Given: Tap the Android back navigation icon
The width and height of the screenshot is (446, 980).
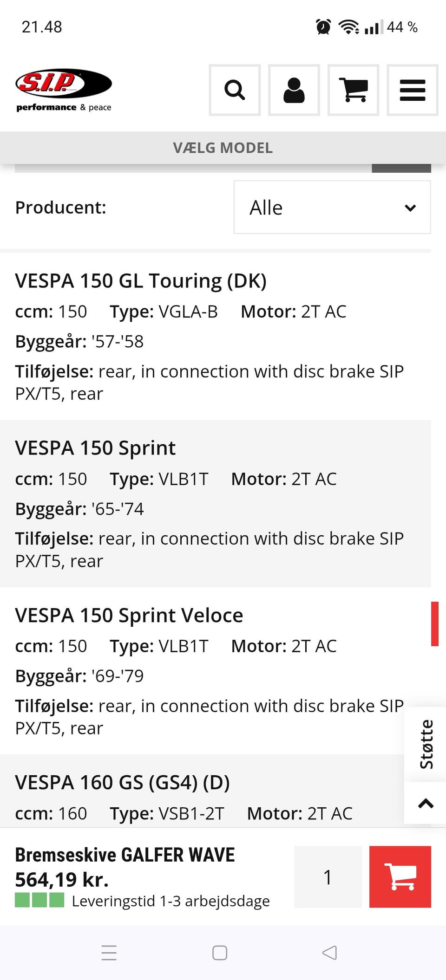Looking at the screenshot, I should (x=329, y=953).
